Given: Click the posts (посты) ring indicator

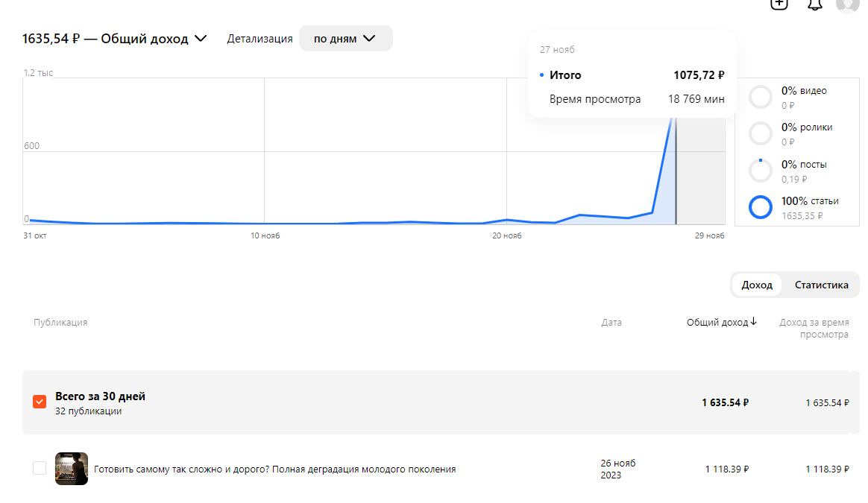Looking at the screenshot, I should point(760,171).
